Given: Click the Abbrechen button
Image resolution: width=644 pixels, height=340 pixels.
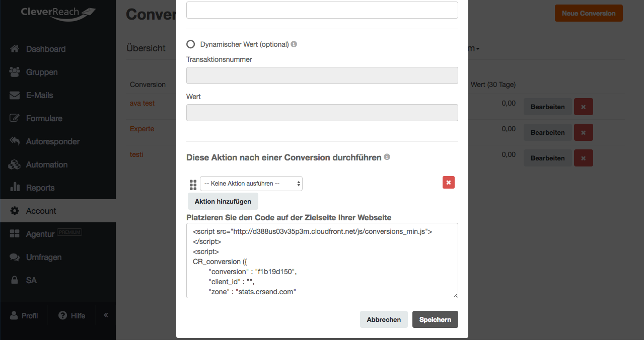Looking at the screenshot, I should 384,319.
